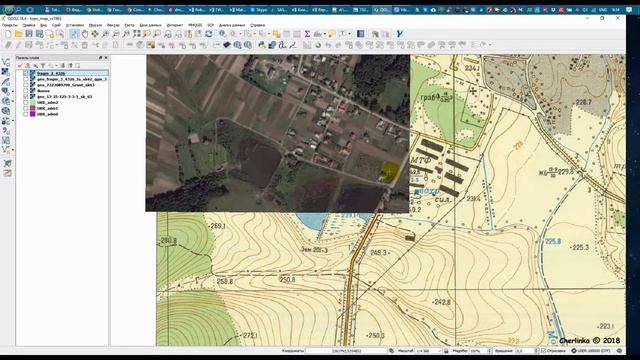640x360 pixels.
Task: Click the Zoom Full extent icon
Action: pyautogui.click(x=136, y=34)
